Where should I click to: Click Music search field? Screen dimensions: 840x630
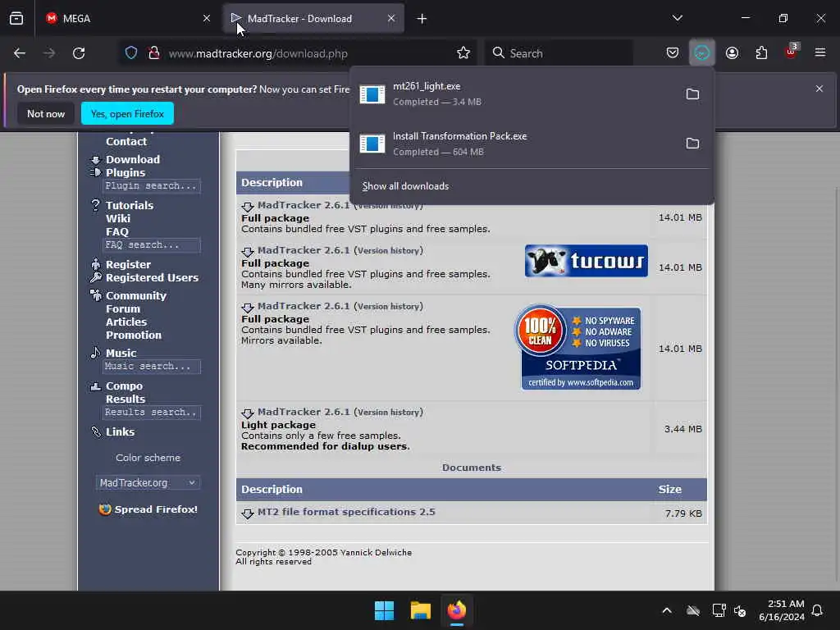tap(152, 367)
